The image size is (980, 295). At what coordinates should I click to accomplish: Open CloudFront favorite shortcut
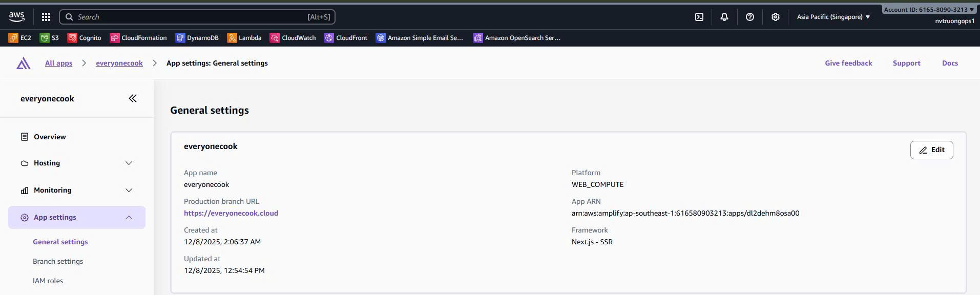click(x=346, y=38)
